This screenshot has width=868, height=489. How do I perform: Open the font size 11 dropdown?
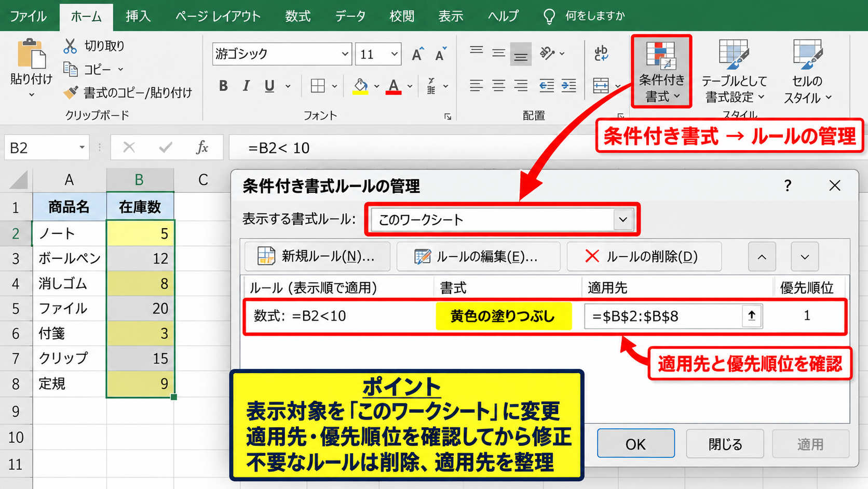(x=395, y=54)
